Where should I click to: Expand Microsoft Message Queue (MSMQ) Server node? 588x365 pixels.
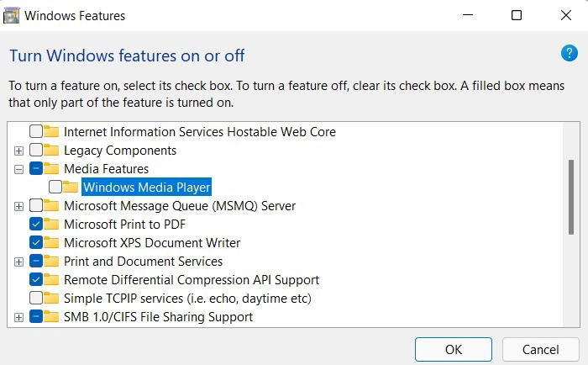point(18,207)
